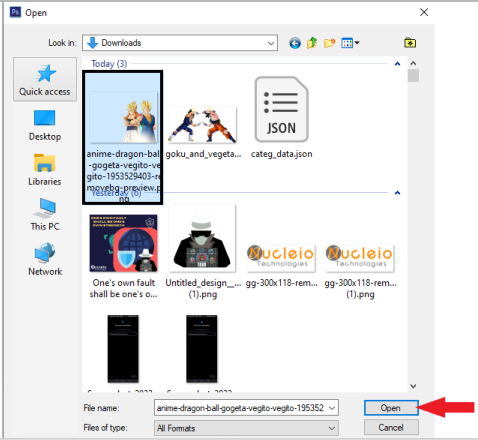This screenshot has height=440, width=478.
Task: Select One's own fault image thumbnail
Action: tap(123, 243)
